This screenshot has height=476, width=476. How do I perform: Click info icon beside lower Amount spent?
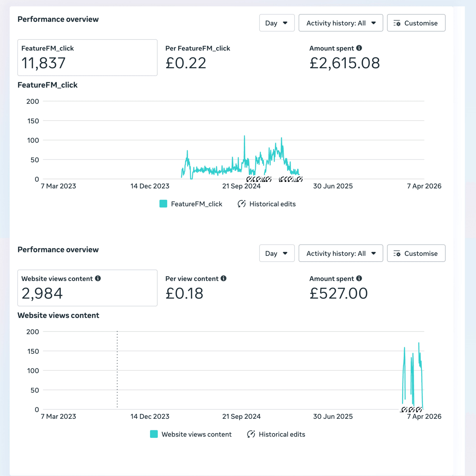[359, 278]
